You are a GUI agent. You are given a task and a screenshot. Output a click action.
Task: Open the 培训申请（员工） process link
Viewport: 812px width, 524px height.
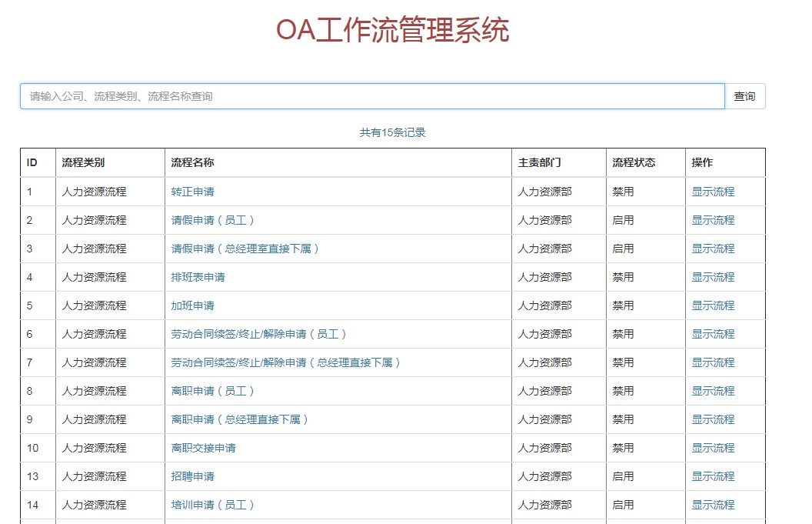pos(213,506)
